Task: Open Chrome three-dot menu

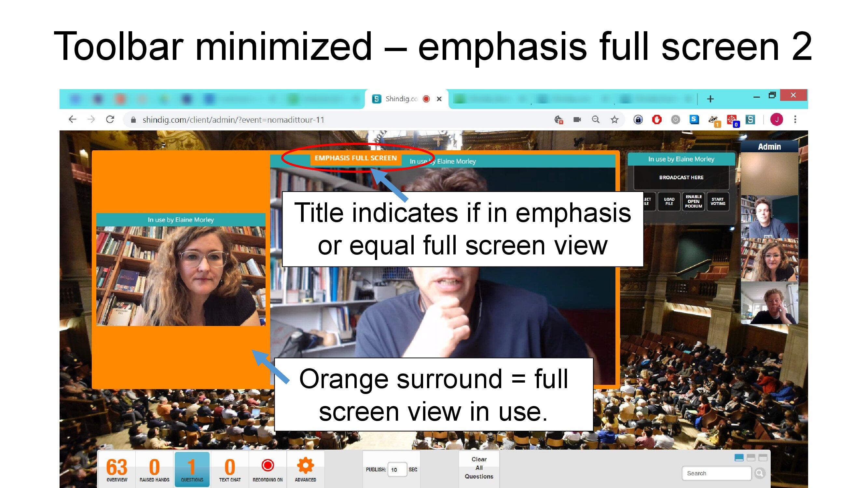Action: tap(795, 119)
